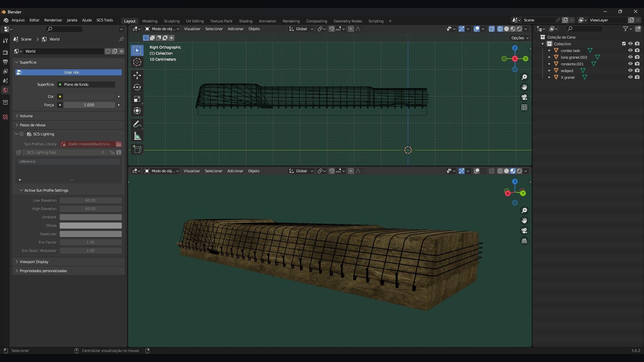Open the Render properties tab icon
The height and width of the screenshot is (362, 644).
tap(5, 52)
